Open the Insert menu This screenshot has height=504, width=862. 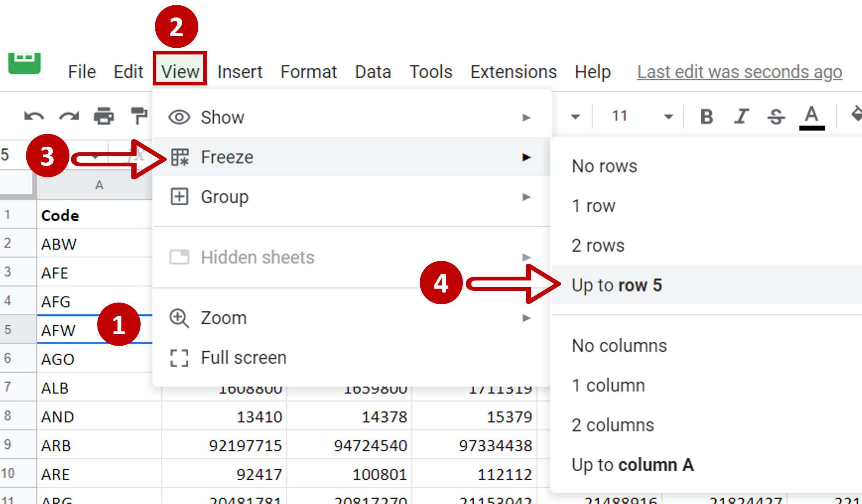(240, 72)
